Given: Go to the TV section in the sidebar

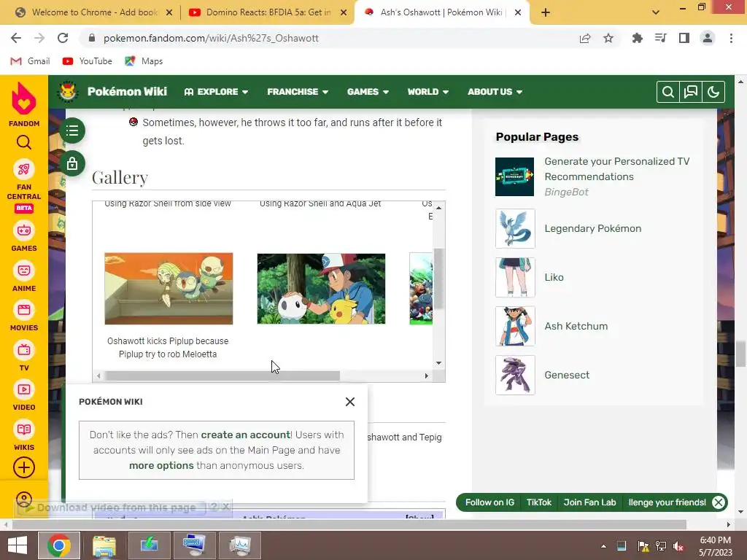Looking at the screenshot, I should [x=24, y=357].
